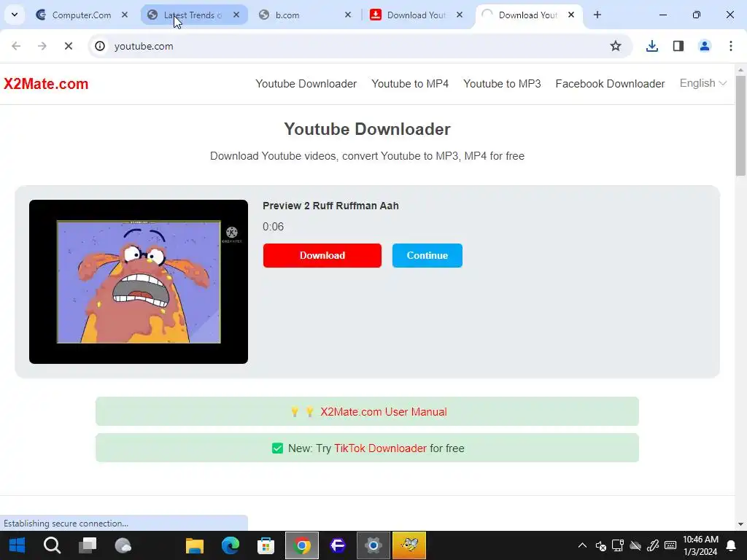
Task: Open Windows taskbar search
Action: (52, 545)
